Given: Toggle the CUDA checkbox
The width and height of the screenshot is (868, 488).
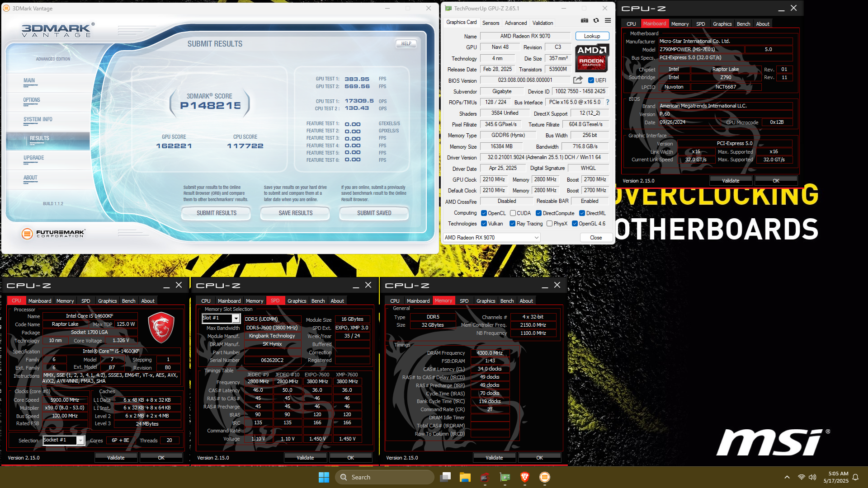Looking at the screenshot, I should pyautogui.click(x=513, y=213).
